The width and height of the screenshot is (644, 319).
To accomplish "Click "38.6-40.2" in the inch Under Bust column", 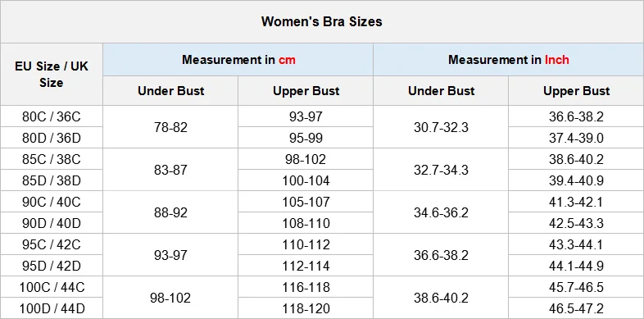I will pyautogui.click(x=441, y=298).
